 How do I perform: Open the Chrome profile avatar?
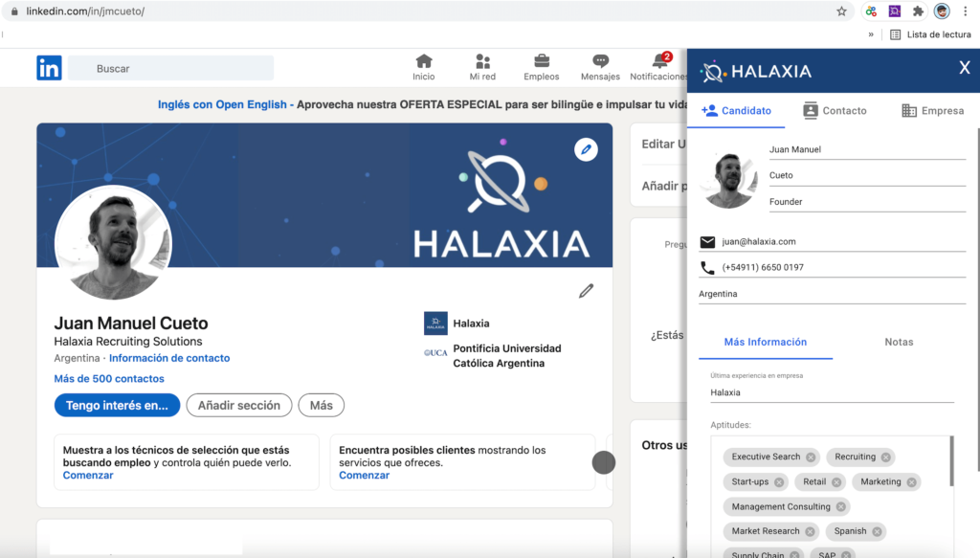tap(942, 11)
